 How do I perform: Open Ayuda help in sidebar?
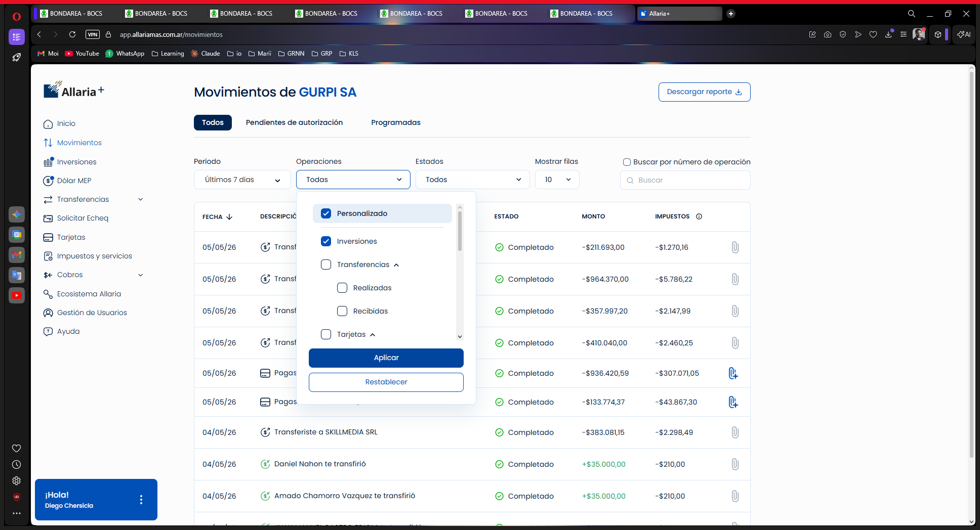pyautogui.click(x=68, y=331)
